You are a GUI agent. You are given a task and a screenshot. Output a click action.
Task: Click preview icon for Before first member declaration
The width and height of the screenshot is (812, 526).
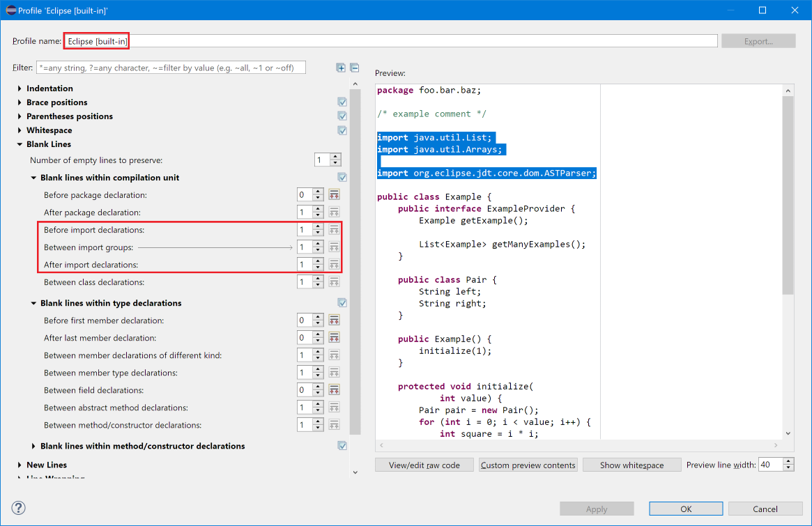(334, 320)
